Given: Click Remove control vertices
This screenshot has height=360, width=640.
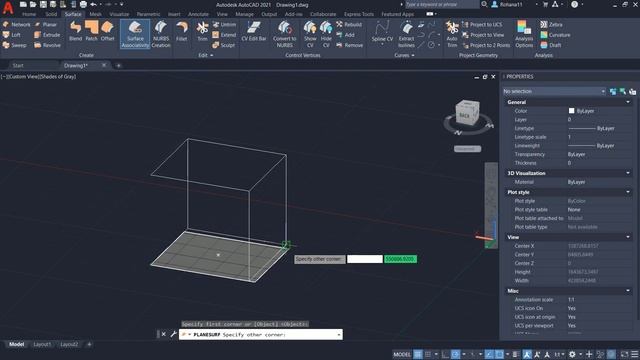Looking at the screenshot, I should point(349,45).
